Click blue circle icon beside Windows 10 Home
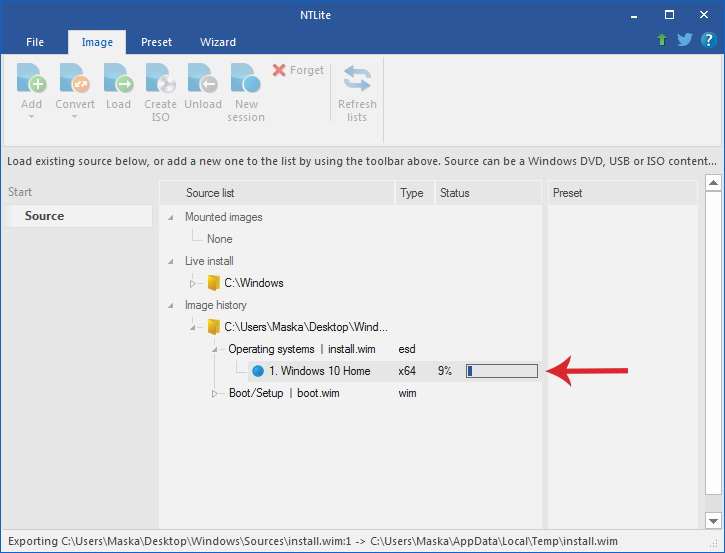The height and width of the screenshot is (553, 725). coord(258,371)
